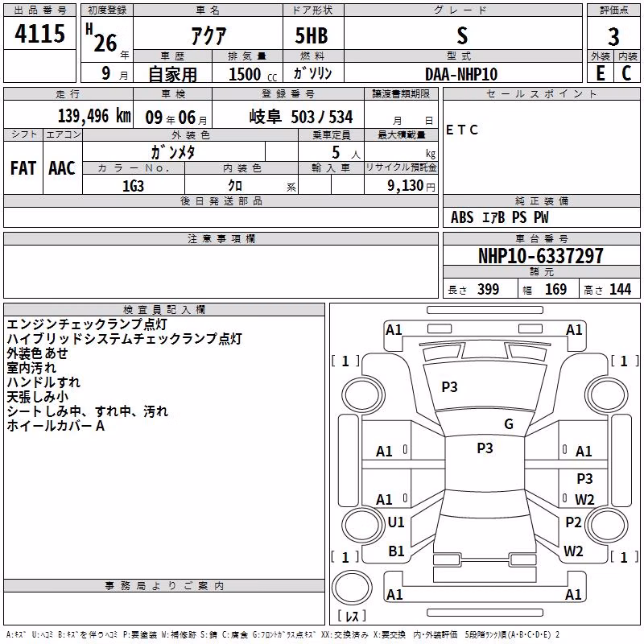Select the リサイクル預託金 header

click(401, 167)
